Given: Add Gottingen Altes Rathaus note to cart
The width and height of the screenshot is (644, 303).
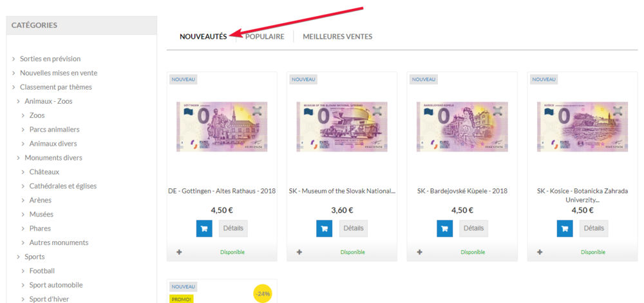Looking at the screenshot, I should (x=204, y=229).
